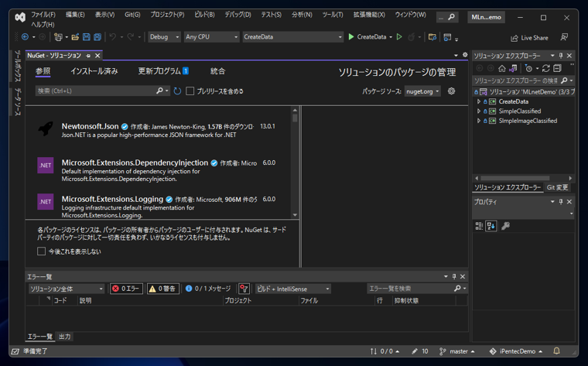Toggle the 0/1 Messages filter button
Viewport: 588px width, 366px height.
point(208,289)
